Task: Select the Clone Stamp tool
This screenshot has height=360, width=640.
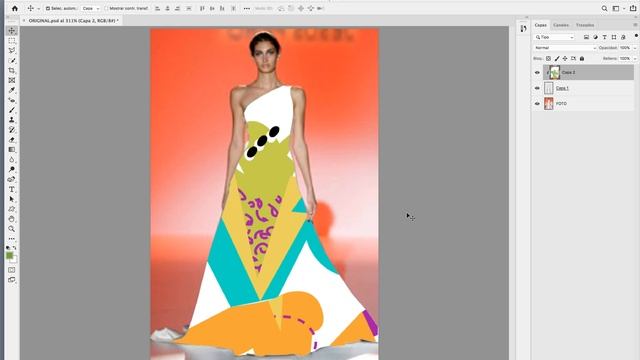Action: [12, 120]
